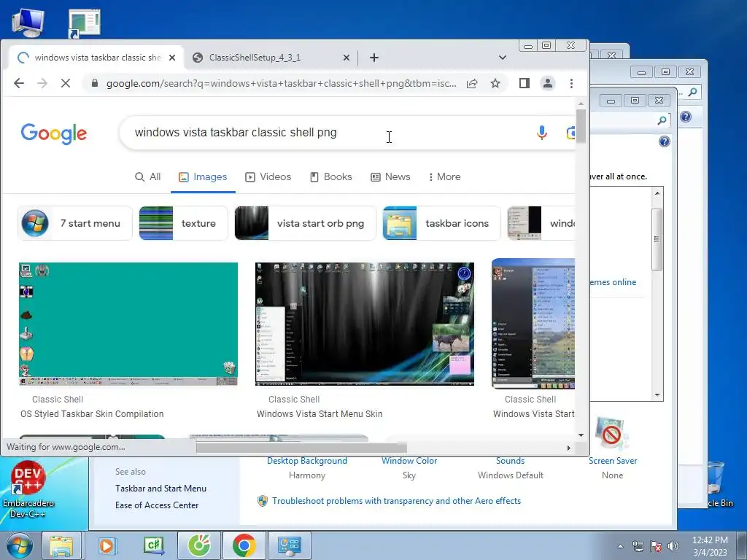Open Embarcadero Dev-C++ desktop shortcut

[x=28, y=489]
